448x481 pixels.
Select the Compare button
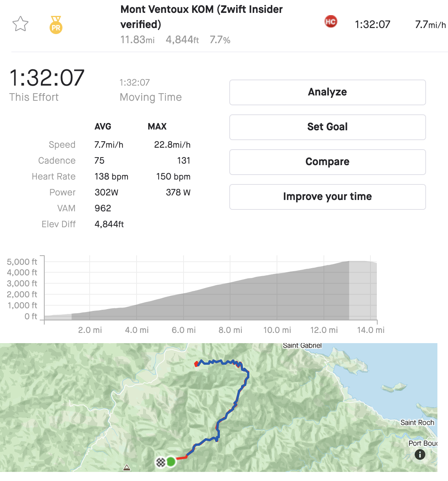[327, 162]
